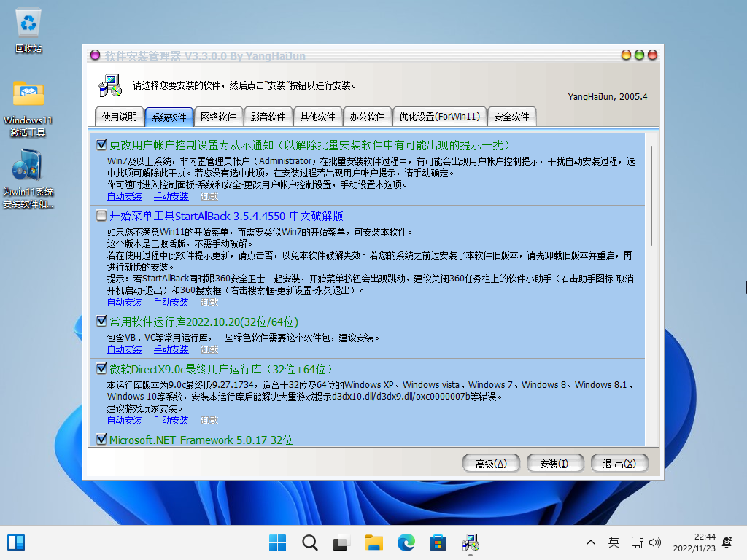This screenshot has width=747, height=560.
Task: Click the software list vertical scrollbar
Action: pos(652,197)
